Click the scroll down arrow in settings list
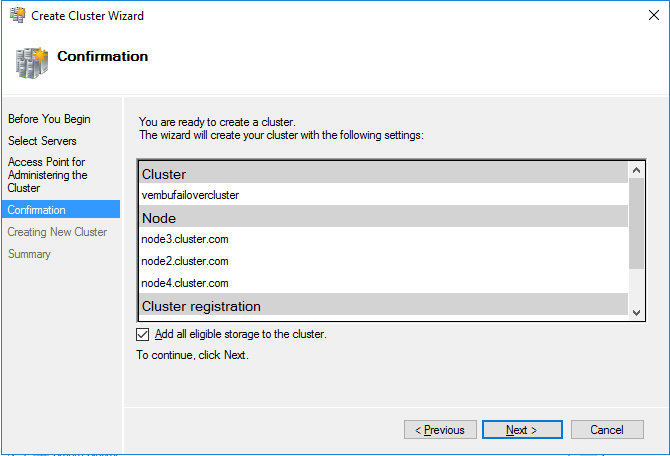This screenshot has width=670, height=456. (636, 313)
